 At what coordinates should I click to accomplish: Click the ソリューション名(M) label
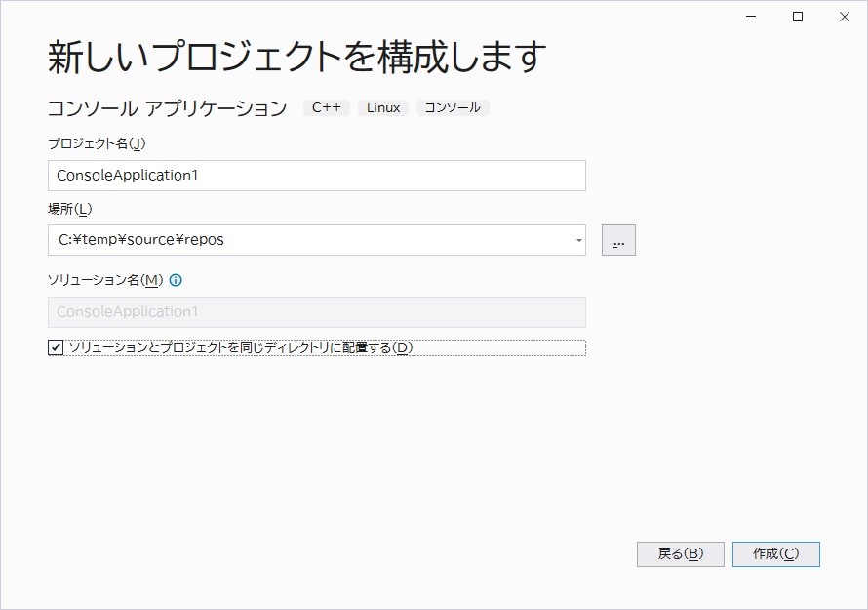click(105, 280)
